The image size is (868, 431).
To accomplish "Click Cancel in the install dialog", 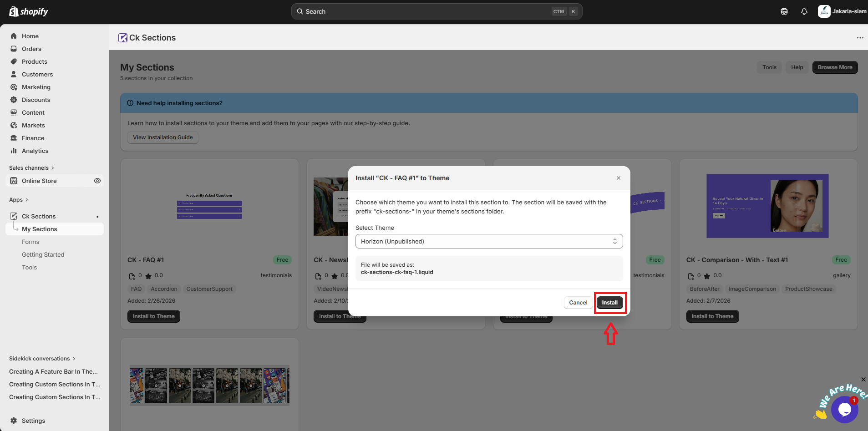I will tap(578, 303).
